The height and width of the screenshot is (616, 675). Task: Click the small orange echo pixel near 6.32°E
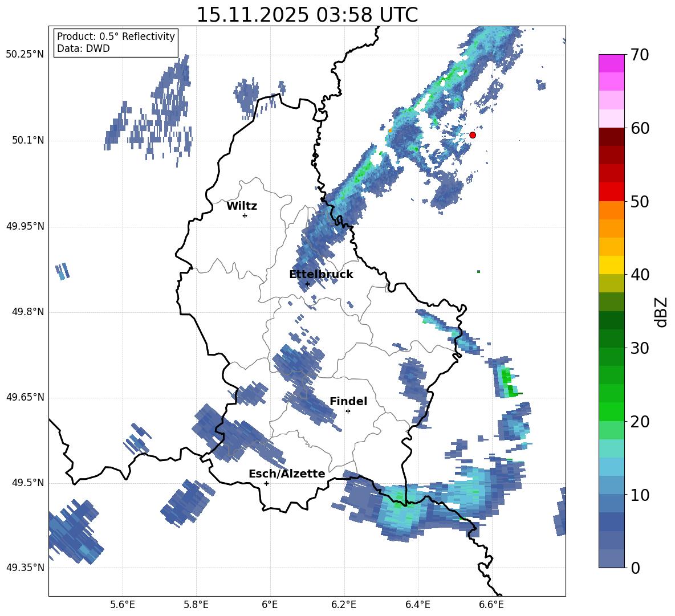390,130
